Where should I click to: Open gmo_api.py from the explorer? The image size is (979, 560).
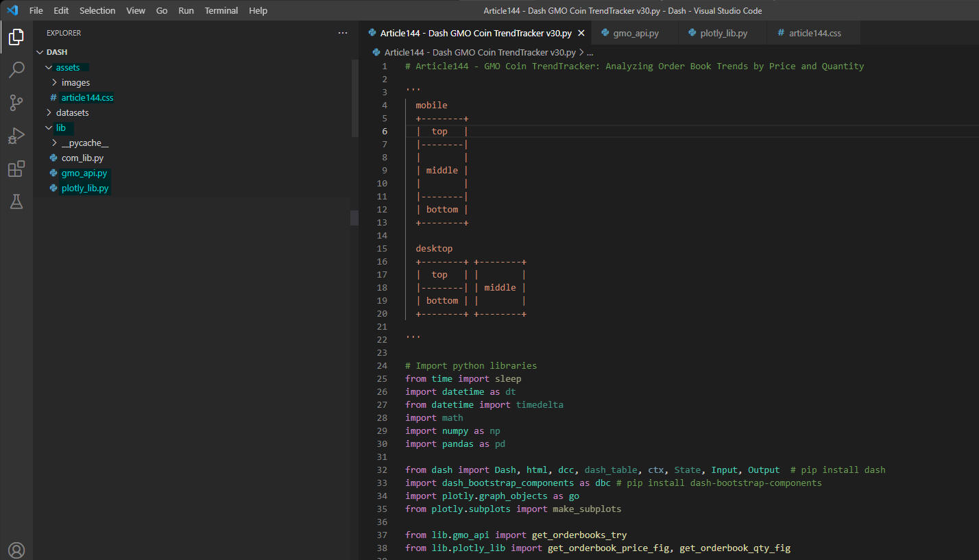click(x=84, y=173)
